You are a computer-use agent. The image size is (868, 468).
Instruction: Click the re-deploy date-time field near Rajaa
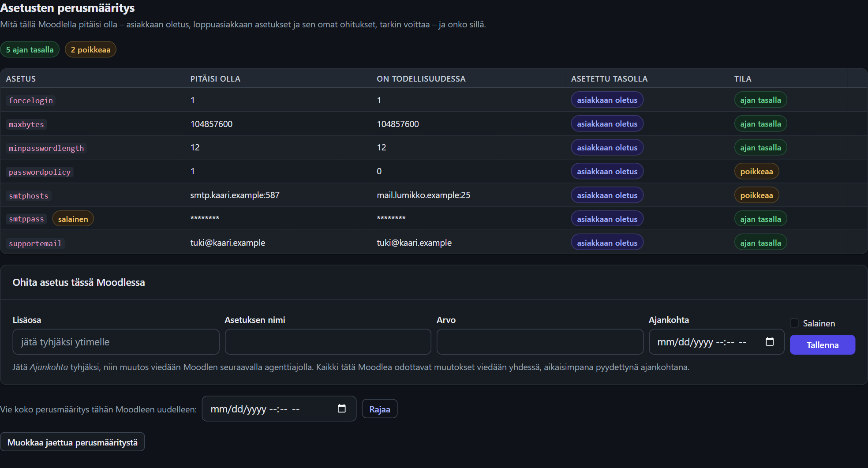(x=279, y=409)
